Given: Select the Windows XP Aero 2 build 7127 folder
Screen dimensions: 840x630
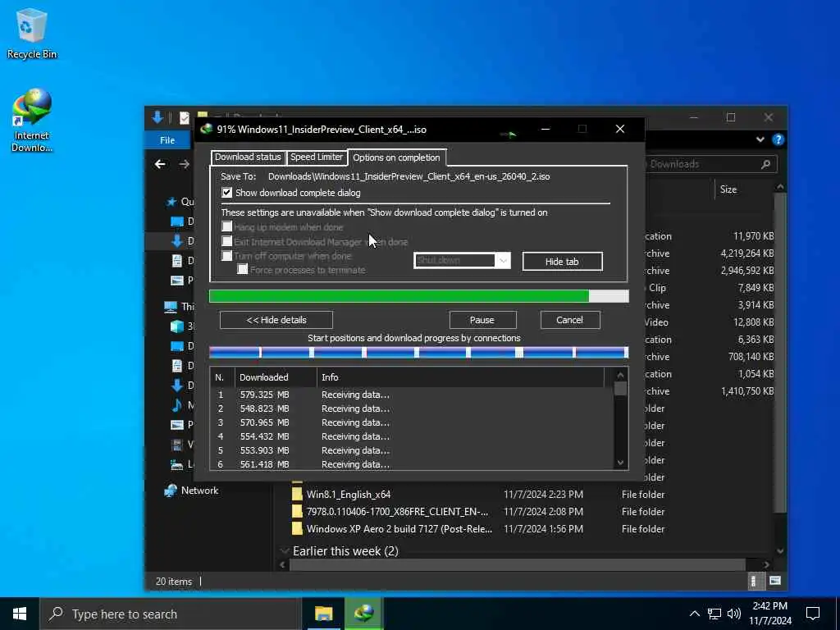Looking at the screenshot, I should pyautogui.click(x=399, y=529).
